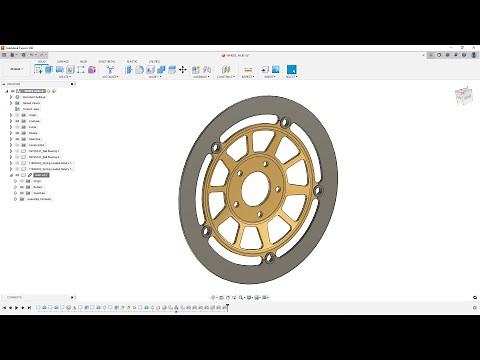
Task: Select the Extrude tool
Action: click(49, 69)
